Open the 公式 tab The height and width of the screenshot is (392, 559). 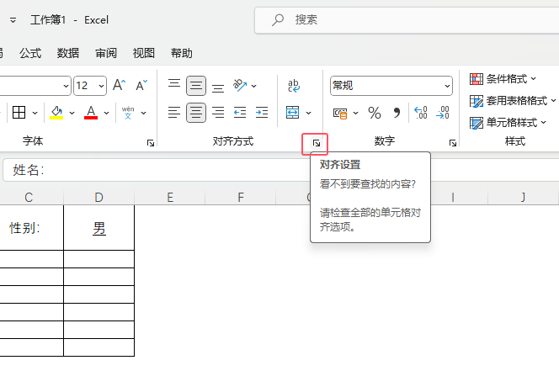pos(30,53)
